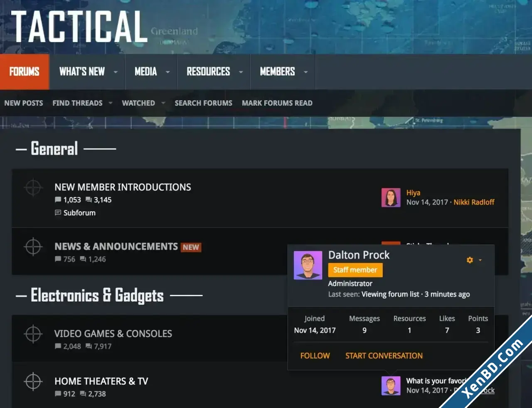Image resolution: width=532 pixels, height=408 pixels.
Task: Expand the gear menu dropdown arrow
Action: click(x=480, y=260)
